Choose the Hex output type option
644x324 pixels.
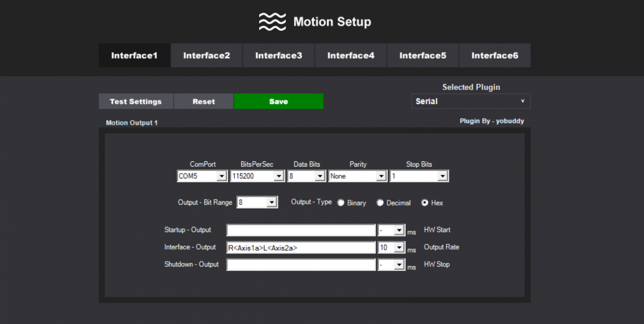(x=425, y=203)
